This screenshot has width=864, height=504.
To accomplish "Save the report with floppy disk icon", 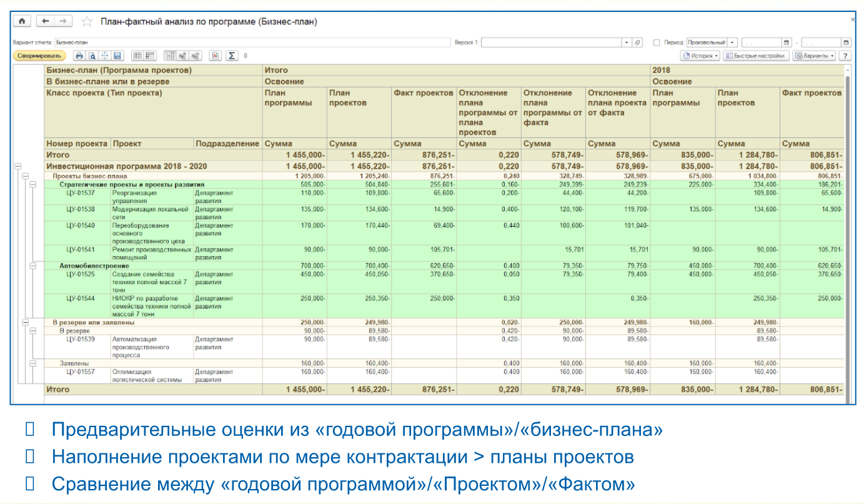I will point(117,56).
